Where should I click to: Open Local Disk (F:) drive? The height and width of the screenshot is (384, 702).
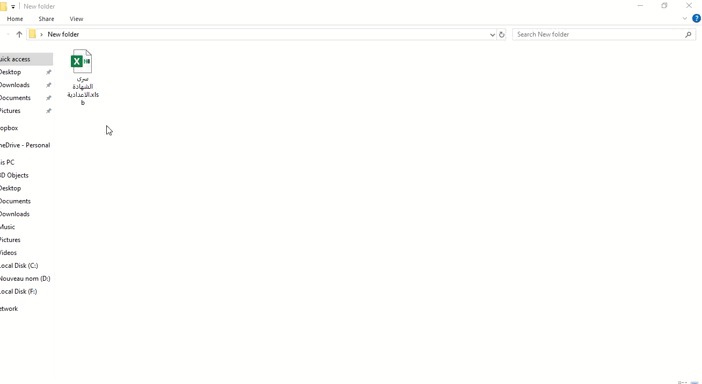tap(19, 292)
